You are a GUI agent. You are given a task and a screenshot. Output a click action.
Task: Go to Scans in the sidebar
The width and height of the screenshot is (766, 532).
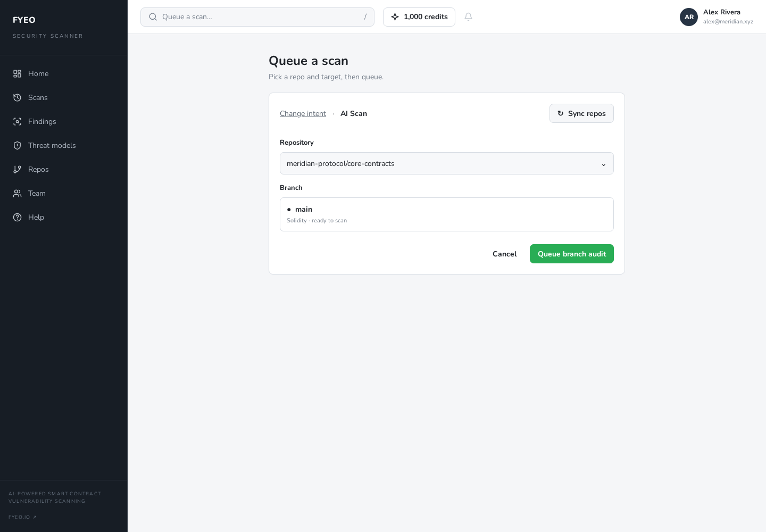tap(64, 97)
